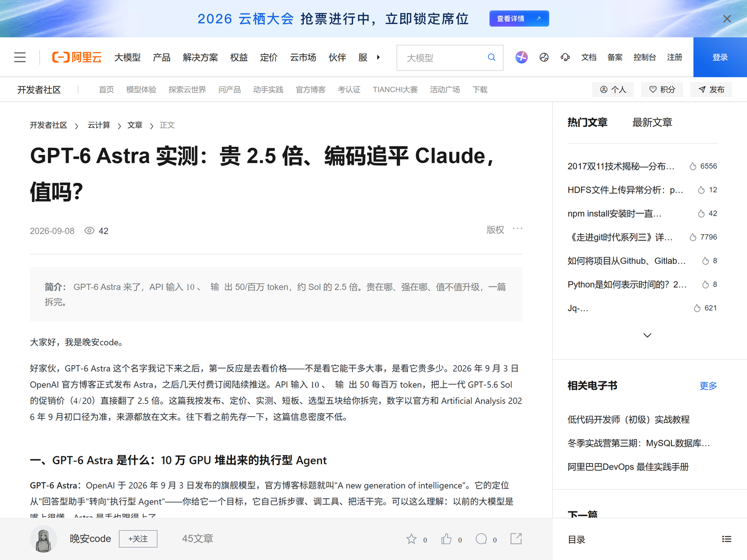Open 模型体验 tab
The height and width of the screenshot is (560, 747).
point(141,90)
